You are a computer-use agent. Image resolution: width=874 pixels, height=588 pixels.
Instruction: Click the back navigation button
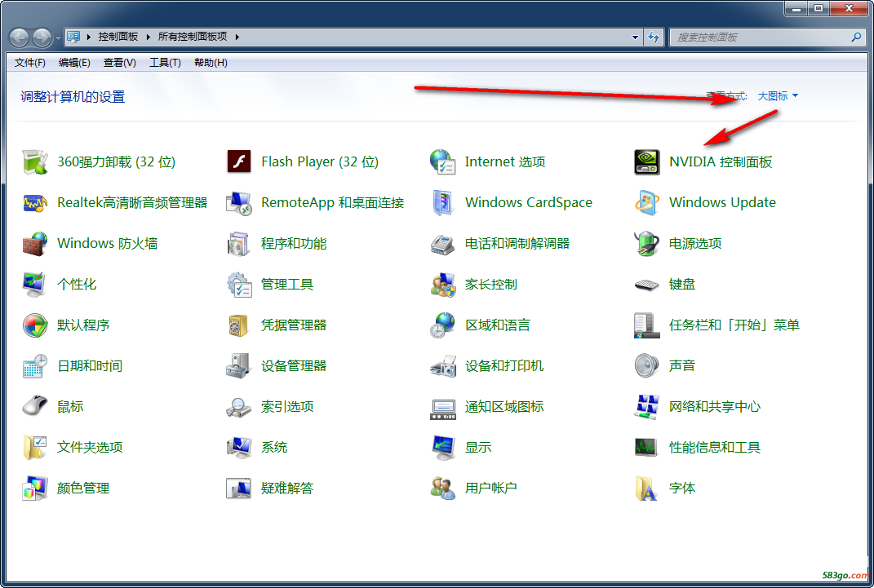point(20,38)
